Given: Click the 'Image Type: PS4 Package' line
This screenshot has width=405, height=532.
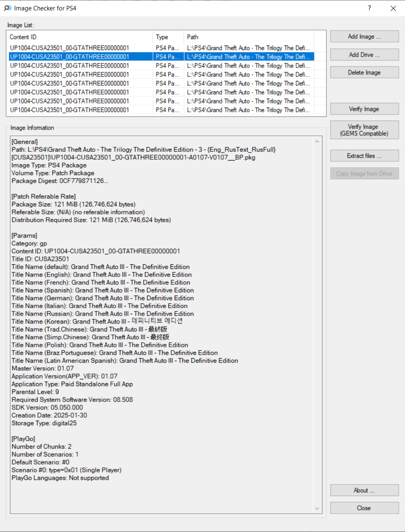Looking at the screenshot, I should (x=49, y=165).
